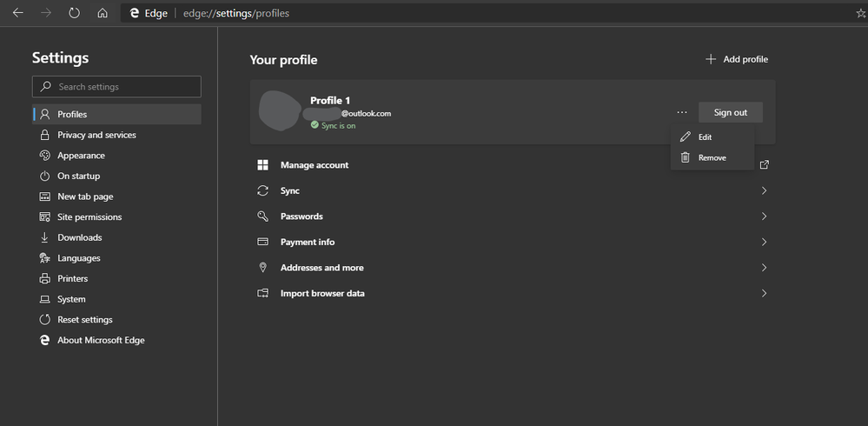Reload the page with refresh icon
The image size is (868, 426).
[x=74, y=13]
